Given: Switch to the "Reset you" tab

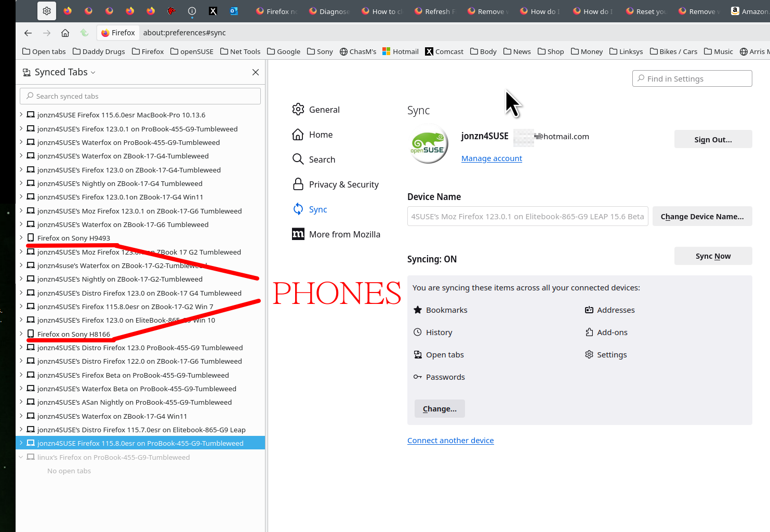Looking at the screenshot, I should point(647,11).
